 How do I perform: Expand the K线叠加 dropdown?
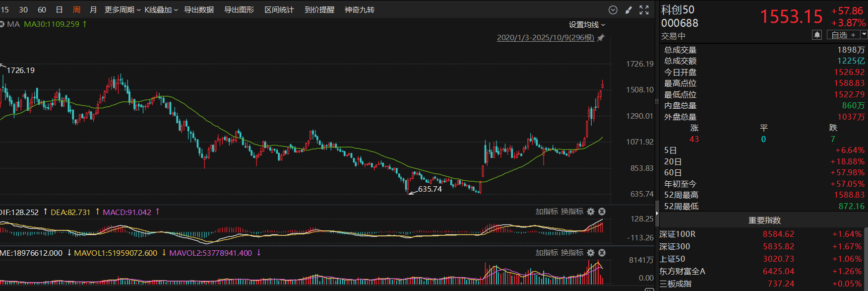pyautogui.click(x=161, y=10)
